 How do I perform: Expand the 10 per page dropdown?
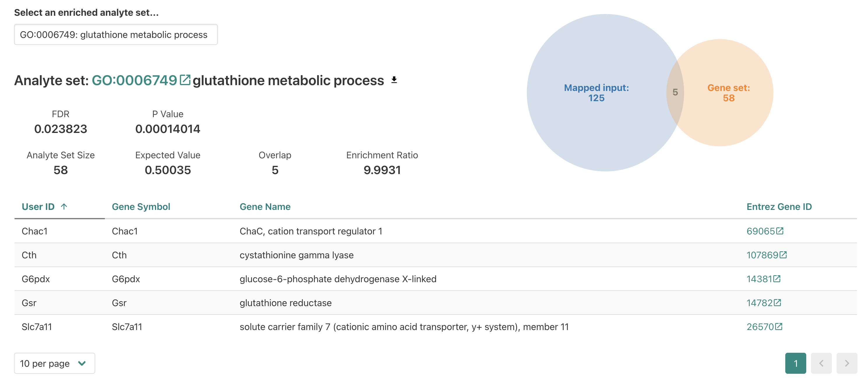[x=54, y=364]
